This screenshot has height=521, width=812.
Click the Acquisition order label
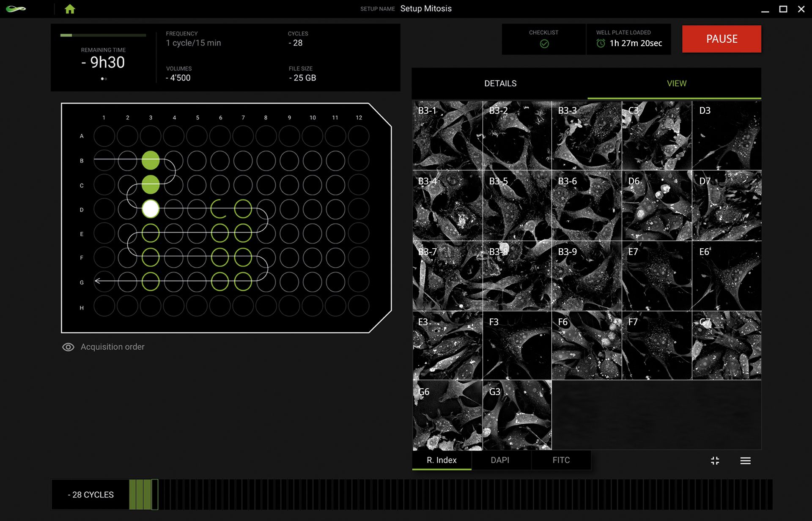[x=113, y=347]
